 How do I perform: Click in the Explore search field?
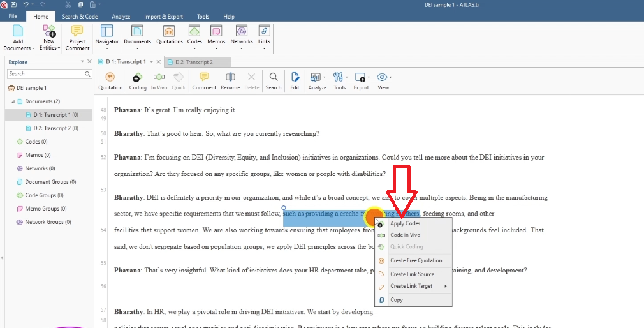pyautogui.click(x=45, y=74)
